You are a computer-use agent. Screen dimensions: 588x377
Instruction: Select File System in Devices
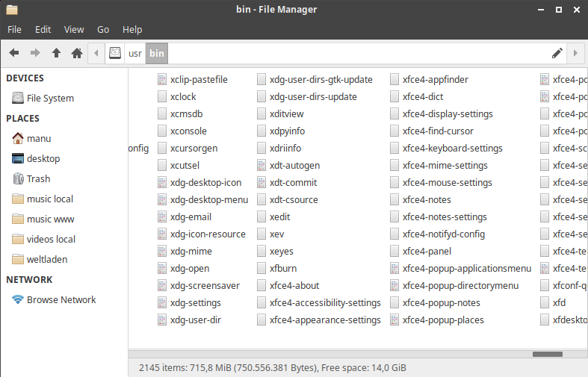tap(50, 99)
